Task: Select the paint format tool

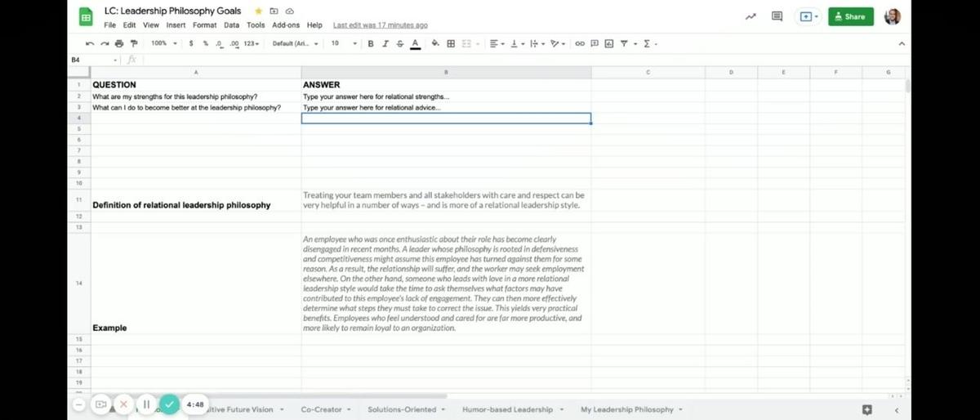Action: coord(133,43)
